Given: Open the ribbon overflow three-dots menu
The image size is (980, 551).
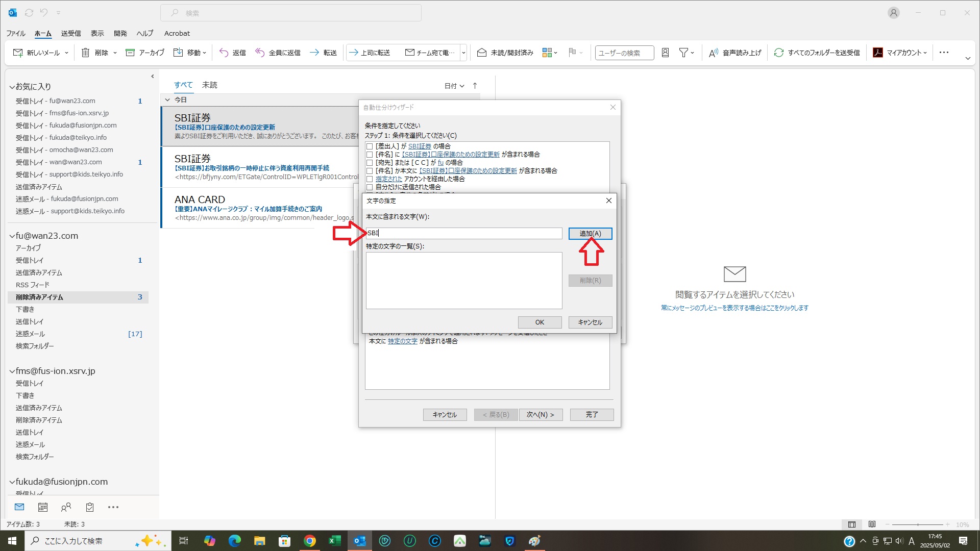Looking at the screenshot, I should (944, 53).
